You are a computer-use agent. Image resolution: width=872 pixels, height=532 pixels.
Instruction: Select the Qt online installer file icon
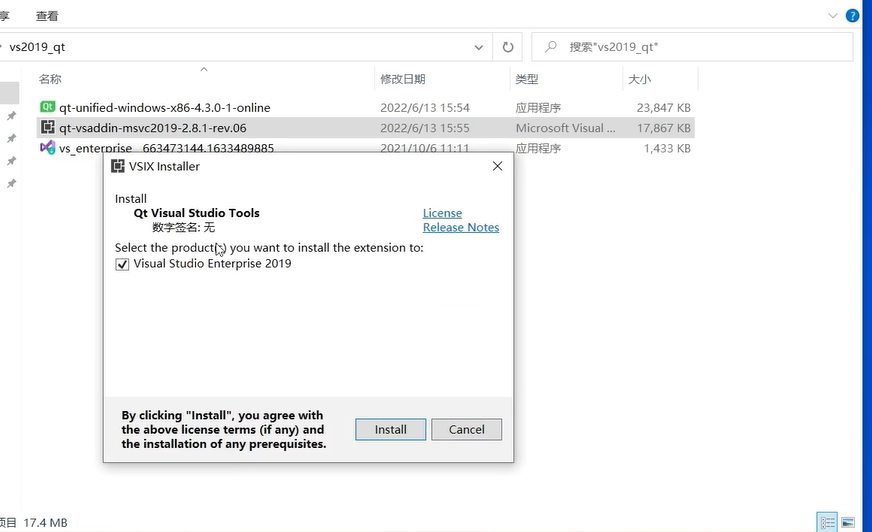pos(47,107)
